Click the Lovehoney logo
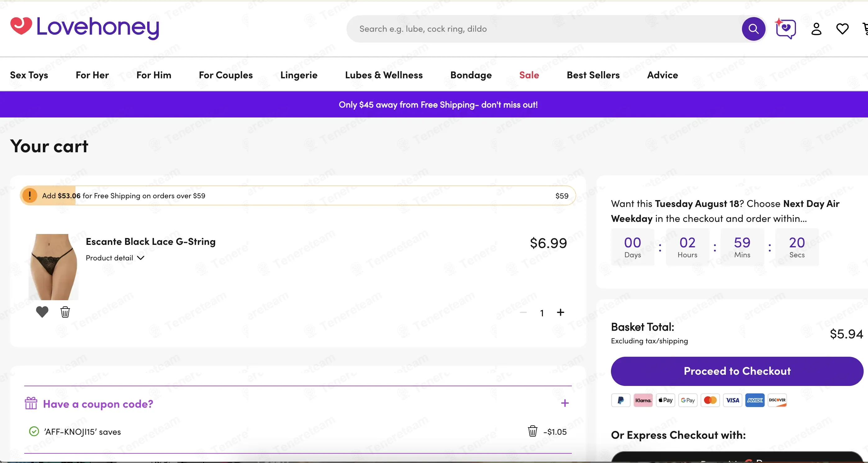 pyautogui.click(x=84, y=28)
